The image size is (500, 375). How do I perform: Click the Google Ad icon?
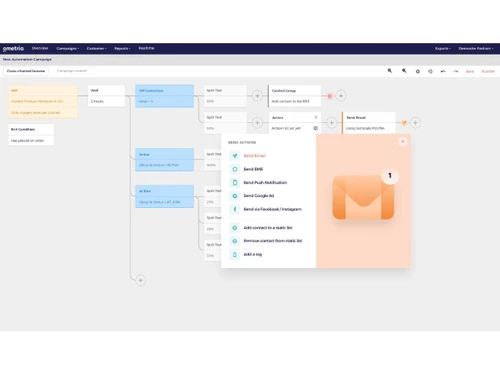coord(235,196)
